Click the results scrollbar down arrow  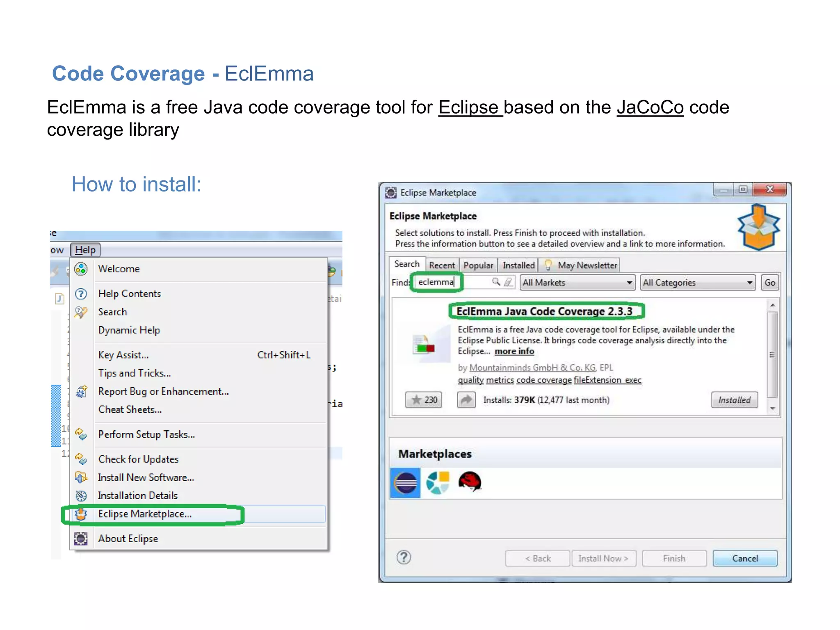772,409
